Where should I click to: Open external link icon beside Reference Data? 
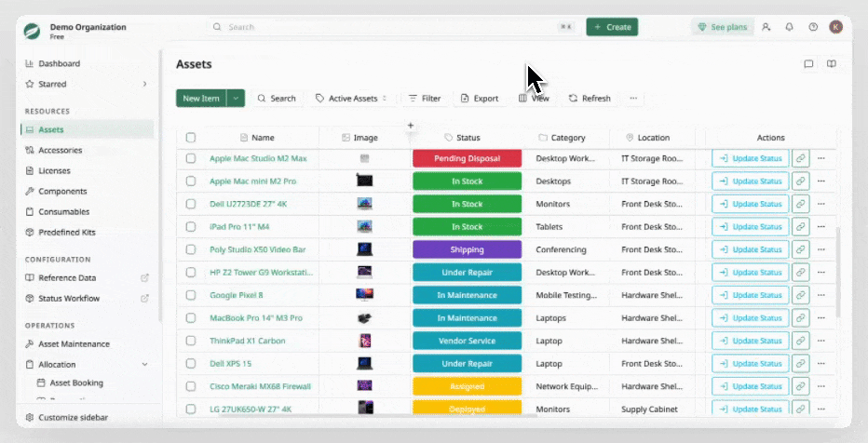click(144, 277)
